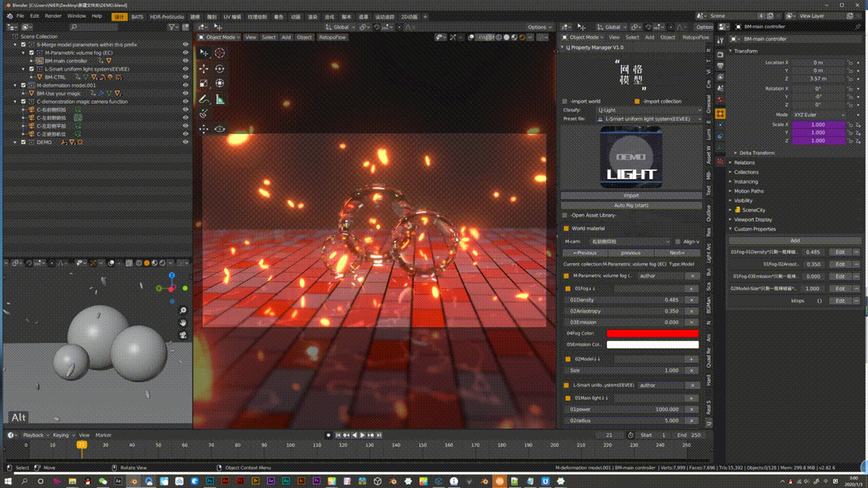Click the Auto Rig (start) button
The image size is (868, 488).
(631, 205)
